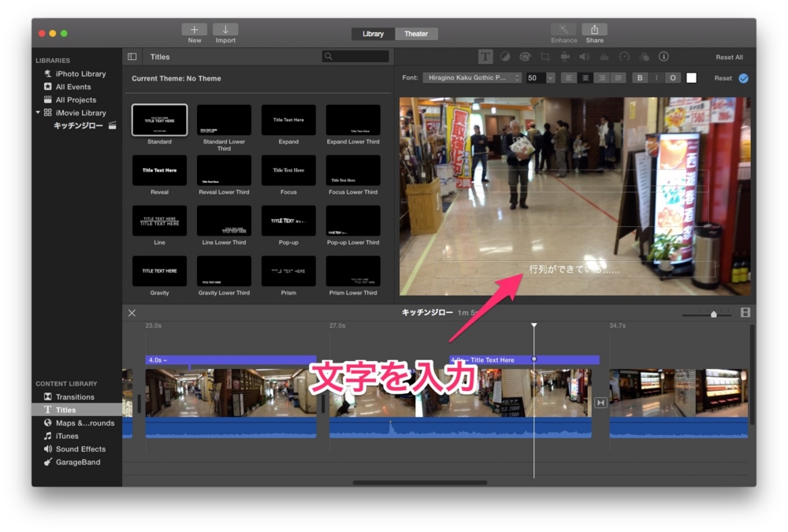This screenshot has height=532, width=788.
Task: Select the Pop-up title thumbnail
Action: tap(288, 221)
